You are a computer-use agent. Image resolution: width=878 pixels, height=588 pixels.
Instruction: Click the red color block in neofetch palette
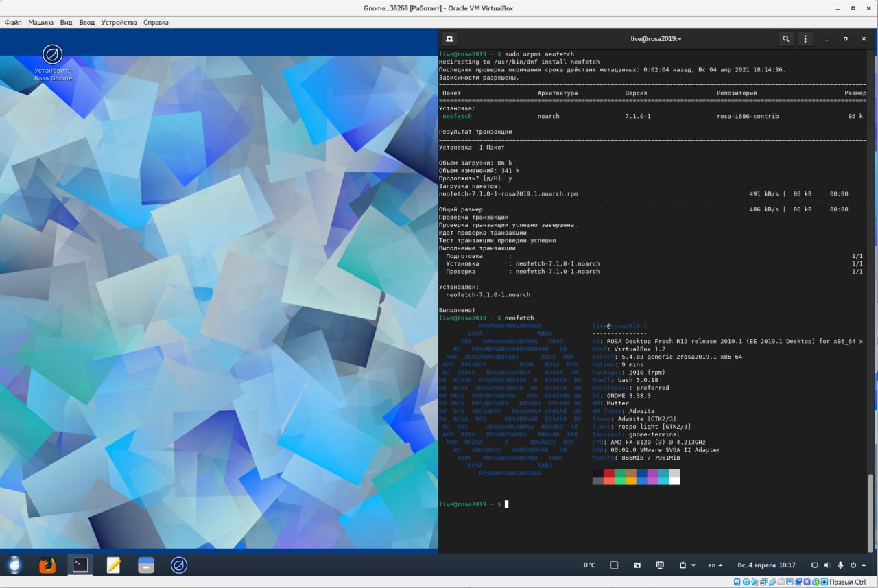coord(608,473)
